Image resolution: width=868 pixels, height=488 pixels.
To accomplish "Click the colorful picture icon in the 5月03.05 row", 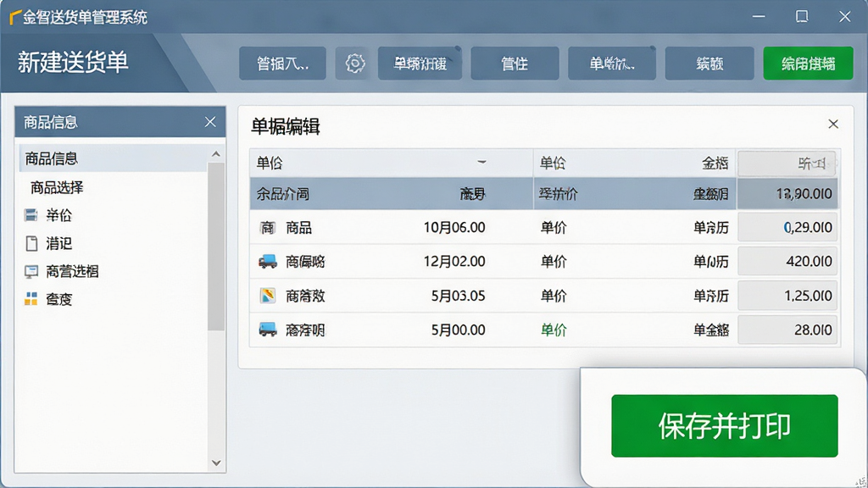I will [268, 296].
